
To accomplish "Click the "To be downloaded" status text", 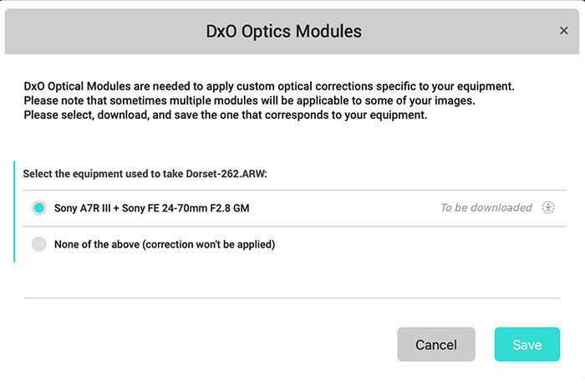I will pos(486,207).
